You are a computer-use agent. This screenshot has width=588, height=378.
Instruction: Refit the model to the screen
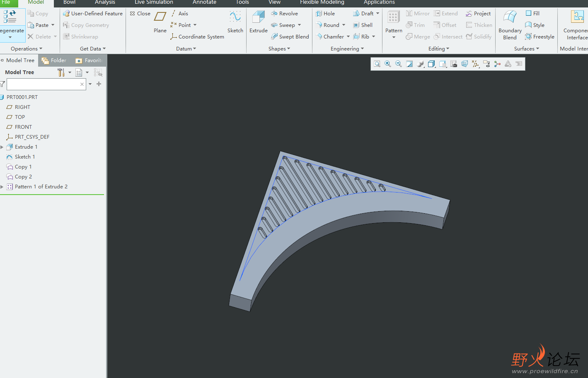[x=377, y=64]
